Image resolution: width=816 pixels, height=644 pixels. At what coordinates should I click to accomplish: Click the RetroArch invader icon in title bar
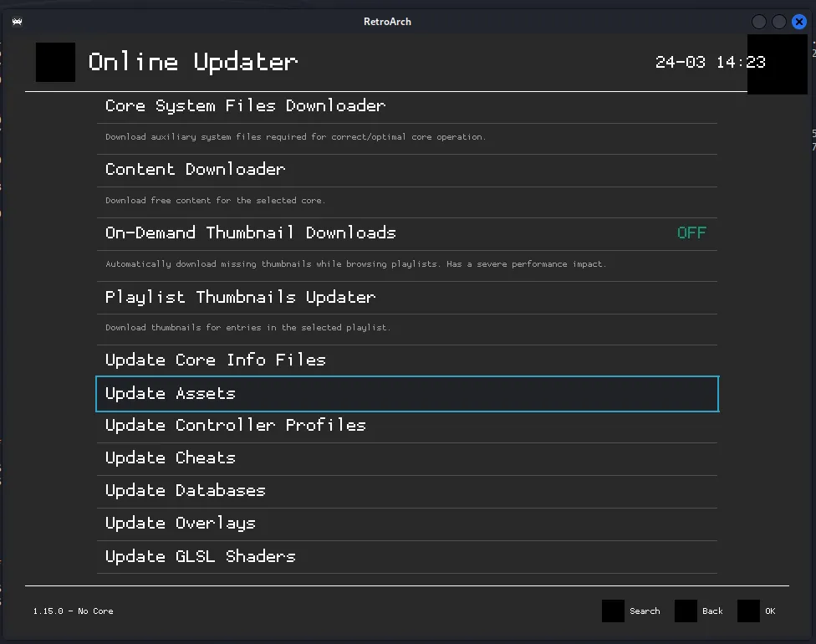click(x=17, y=22)
